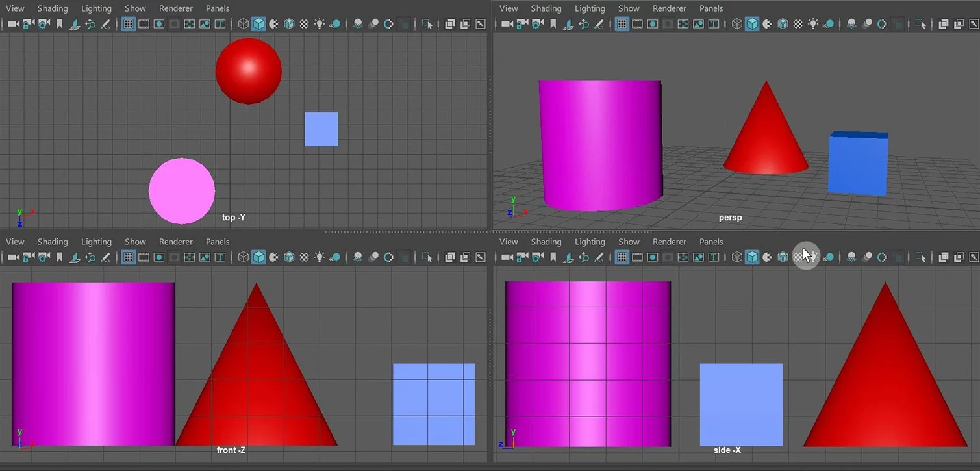Open Show menu in top -Y panel

(135, 8)
